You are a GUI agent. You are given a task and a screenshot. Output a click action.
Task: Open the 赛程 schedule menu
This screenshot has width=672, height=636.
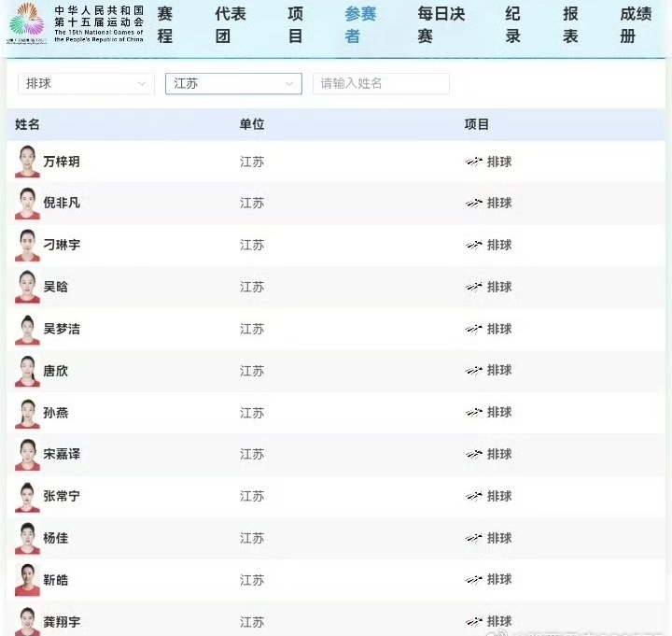[165, 25]
